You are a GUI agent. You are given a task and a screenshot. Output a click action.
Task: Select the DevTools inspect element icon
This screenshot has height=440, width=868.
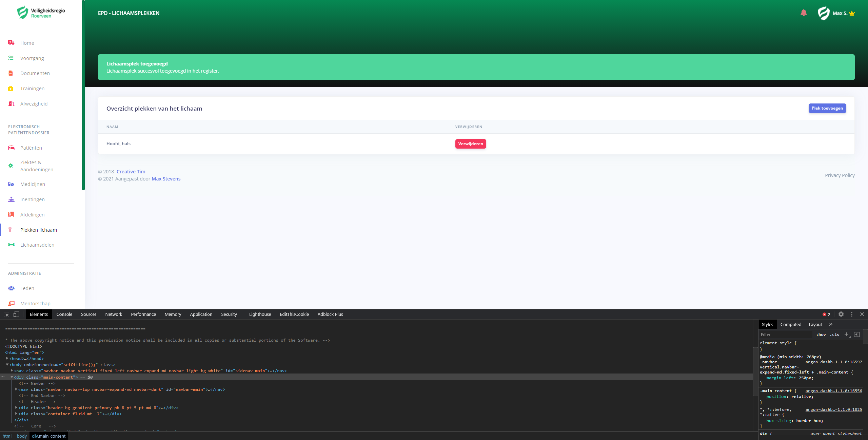click(x=6, y=314)
